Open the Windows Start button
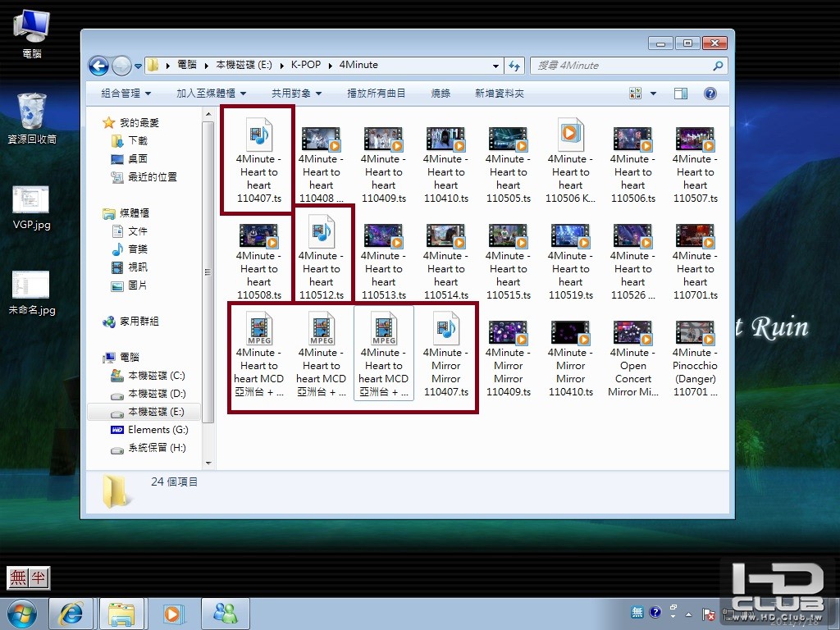The height and width of the screenshot is (630, 840). coord(22,614)
